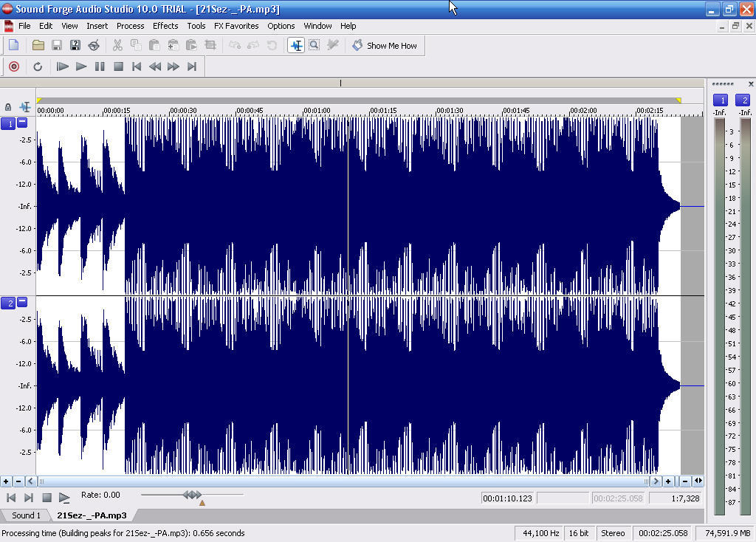Change the 16 bit depth setting
The width and height of the screenshot is (756, 542).
tap(579, 532)
